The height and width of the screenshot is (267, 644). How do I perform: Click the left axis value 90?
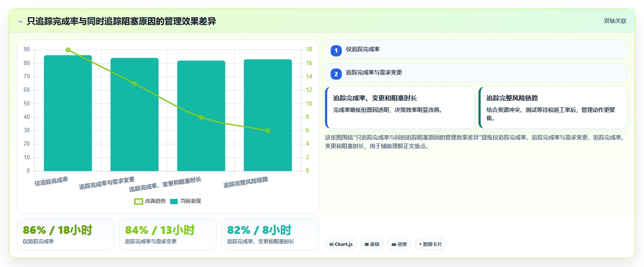27,50
